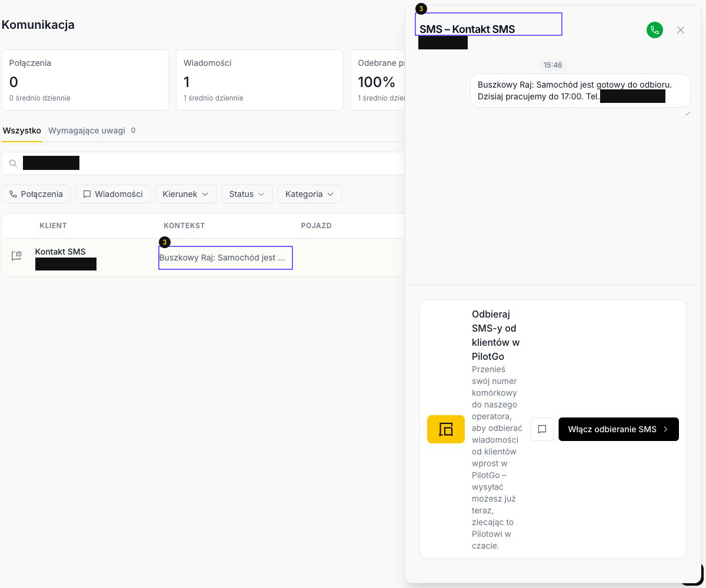Open the Kategoria dropdown filter
The width and height of the screenshot is (706, 588).
309,194
